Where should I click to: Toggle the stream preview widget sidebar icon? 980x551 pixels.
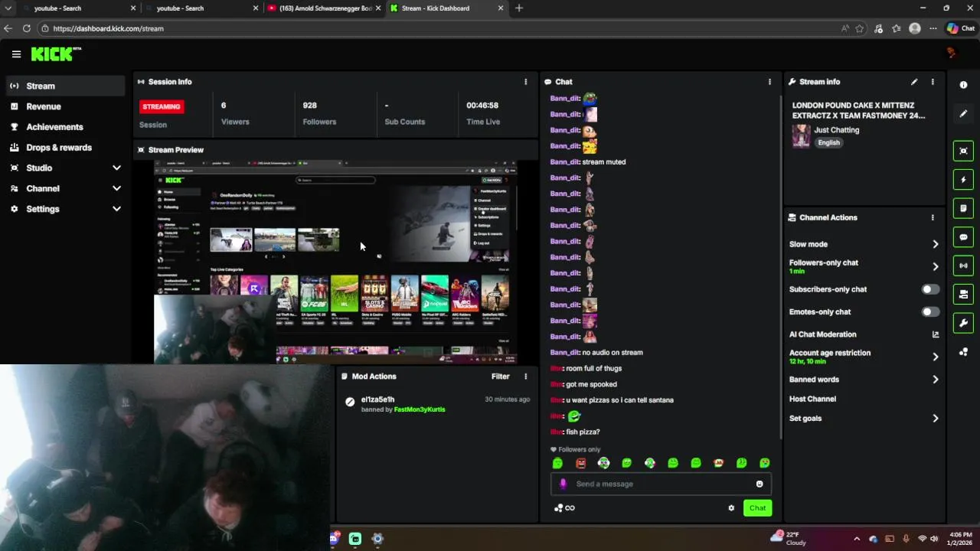point(963,151)
